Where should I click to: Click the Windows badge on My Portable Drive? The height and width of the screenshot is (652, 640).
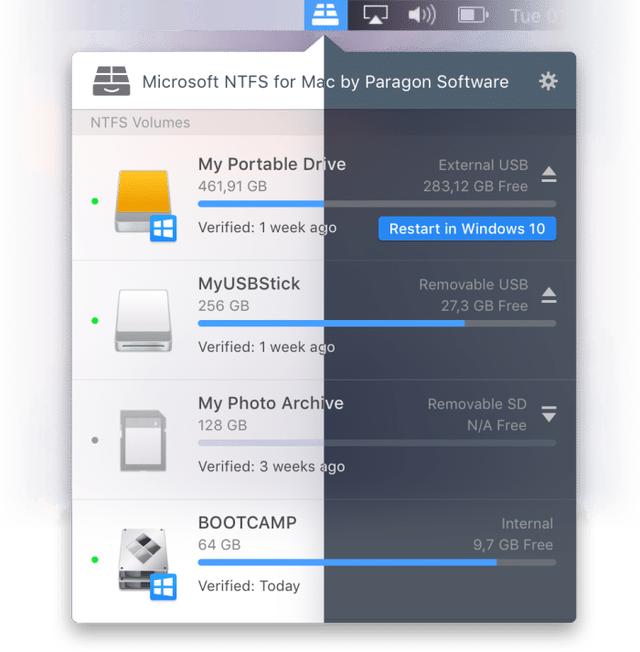[x=163, y=228]
